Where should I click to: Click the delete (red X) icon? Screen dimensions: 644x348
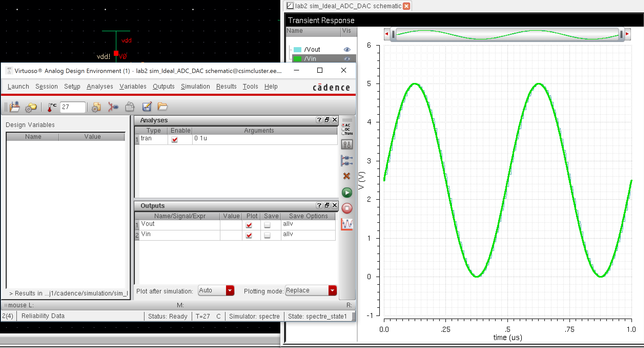click(x=347, y=176)
